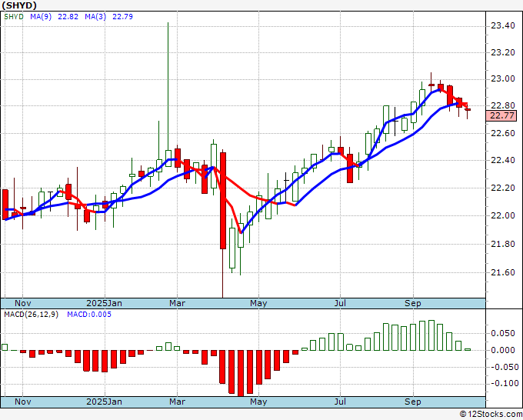Click the MACD(26,12,9) indicator label
523x420 pixels.
[31, 315]
